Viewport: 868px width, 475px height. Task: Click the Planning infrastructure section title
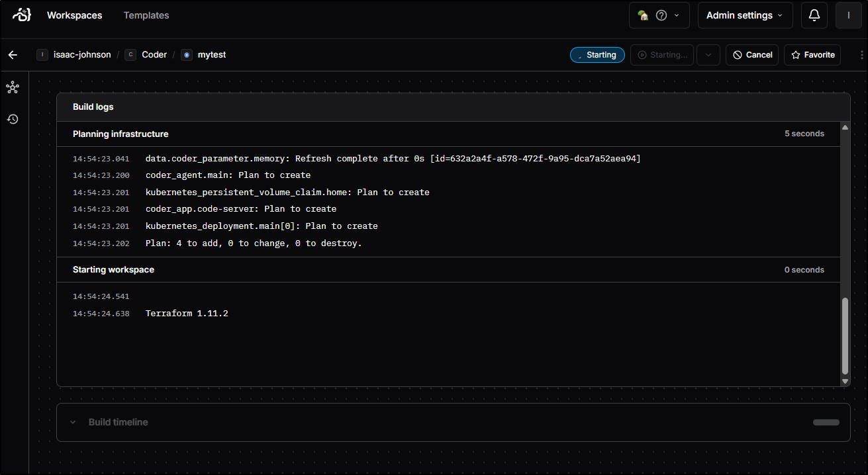[x=121, y=134]
